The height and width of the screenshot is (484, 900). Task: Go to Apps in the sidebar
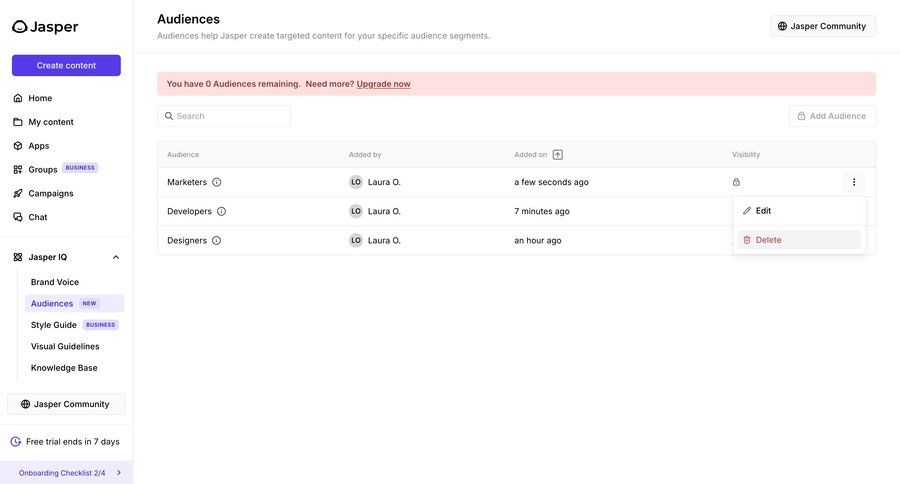39,146
